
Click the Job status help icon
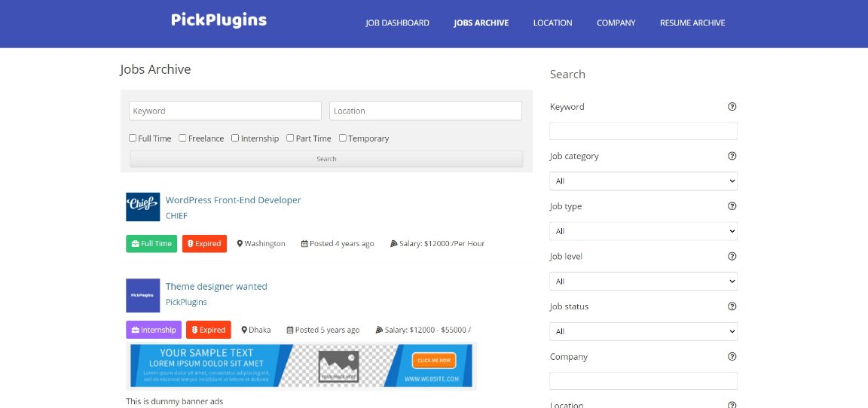732,306
